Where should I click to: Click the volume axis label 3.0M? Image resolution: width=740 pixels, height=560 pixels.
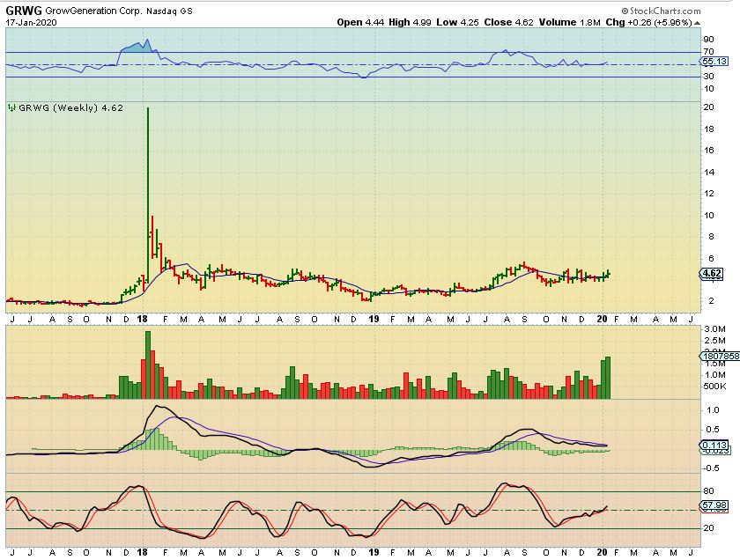tap(714, 328)
